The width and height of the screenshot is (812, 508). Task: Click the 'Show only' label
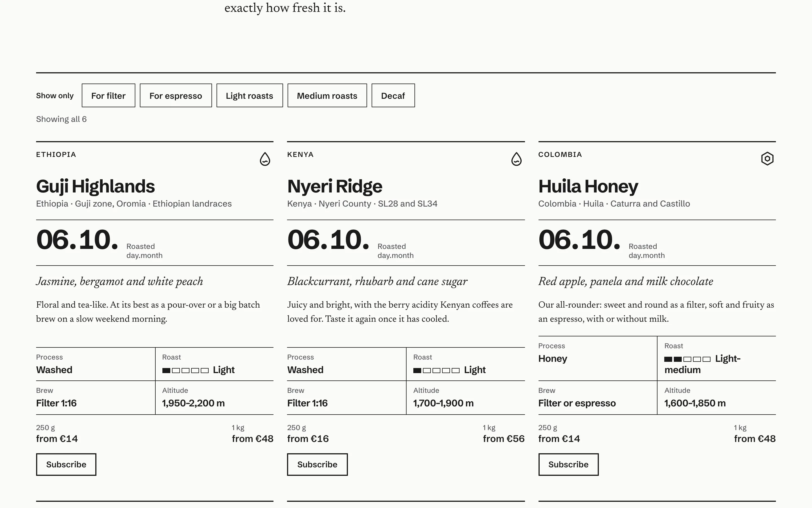click(55, 96)
